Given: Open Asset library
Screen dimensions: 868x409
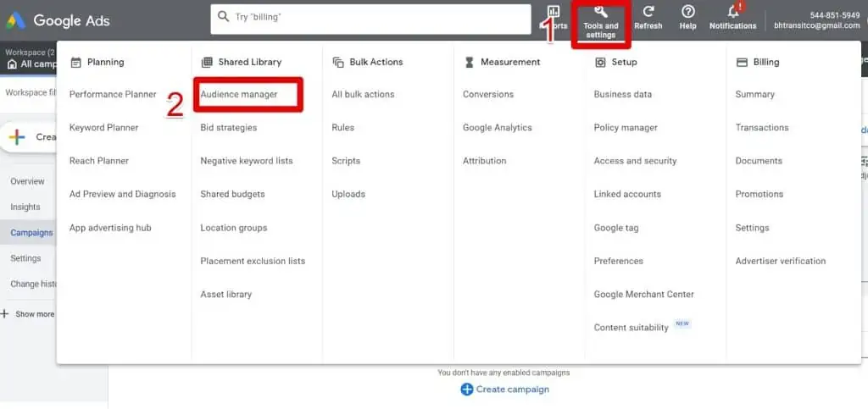Looking at the screenshot, I should (x=225, y=294).
